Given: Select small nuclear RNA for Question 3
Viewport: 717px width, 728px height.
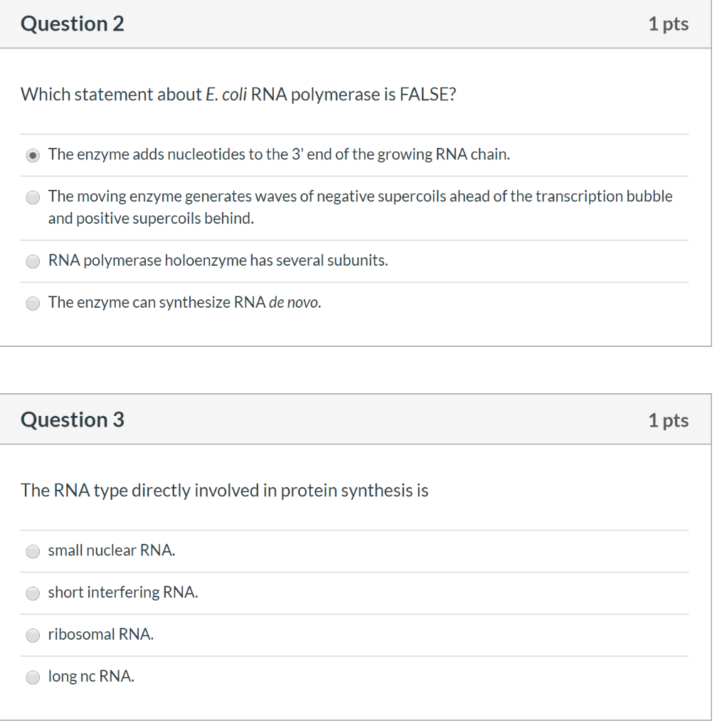Looking at the screenshot, I should [x=33, y=551].
